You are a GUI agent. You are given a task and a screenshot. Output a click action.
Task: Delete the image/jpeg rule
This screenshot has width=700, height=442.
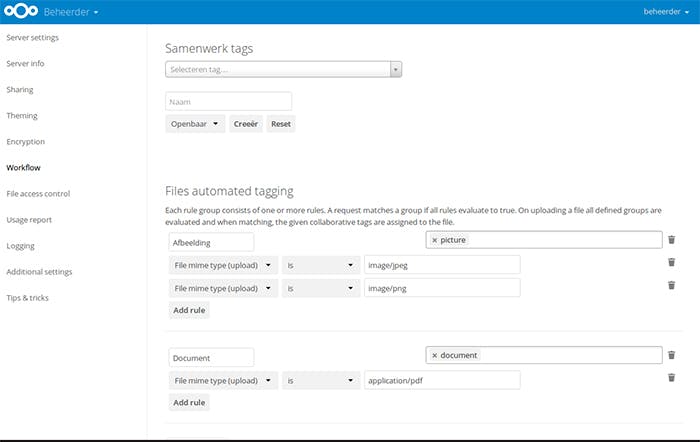coord(671,263)
